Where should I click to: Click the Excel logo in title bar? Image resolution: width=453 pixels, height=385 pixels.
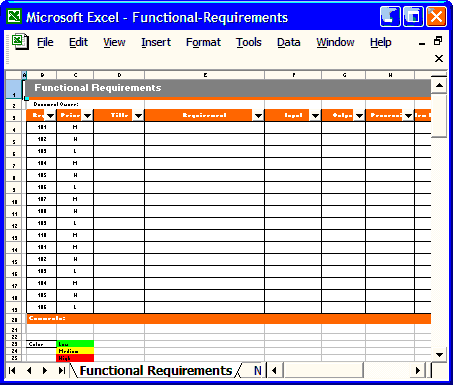point(14,16)
